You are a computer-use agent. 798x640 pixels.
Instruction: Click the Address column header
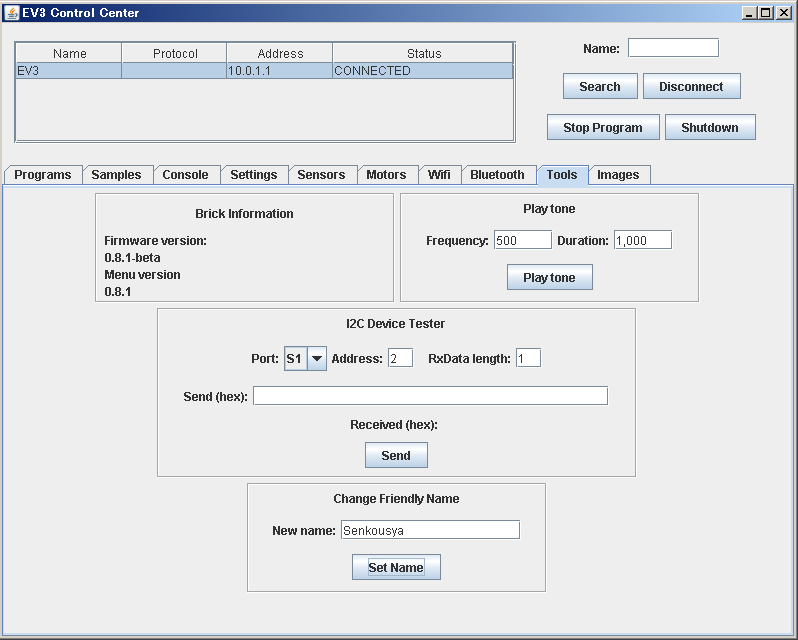pyautogui.click(x=280, y=53)
